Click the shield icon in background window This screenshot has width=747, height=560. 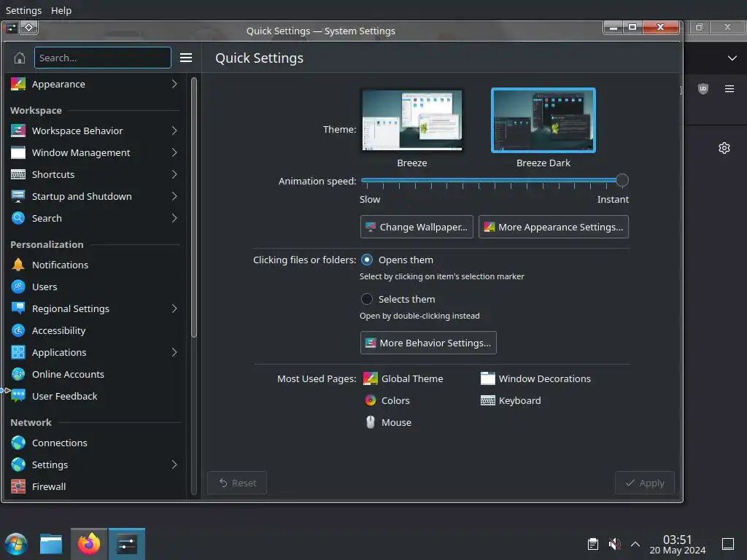703,89
